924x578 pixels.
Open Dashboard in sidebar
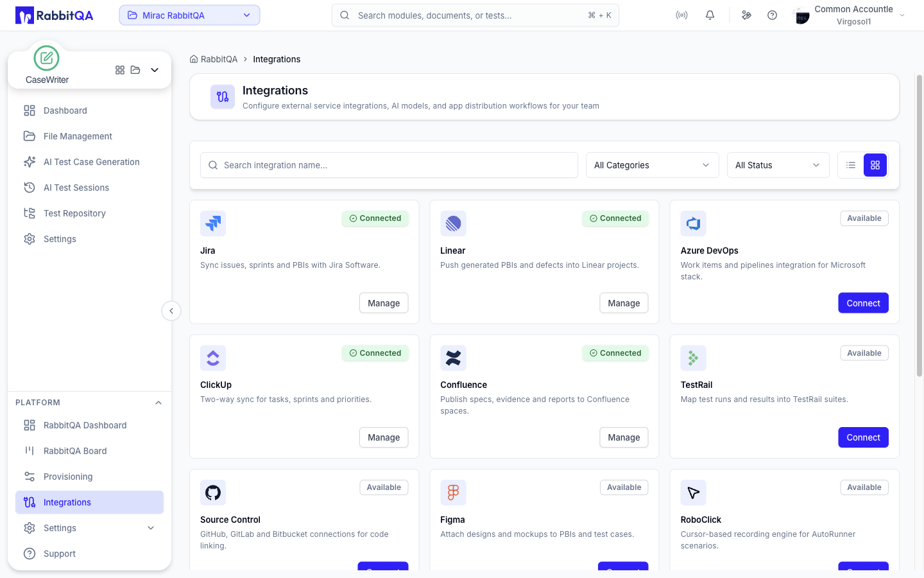[x=89, y=110]
